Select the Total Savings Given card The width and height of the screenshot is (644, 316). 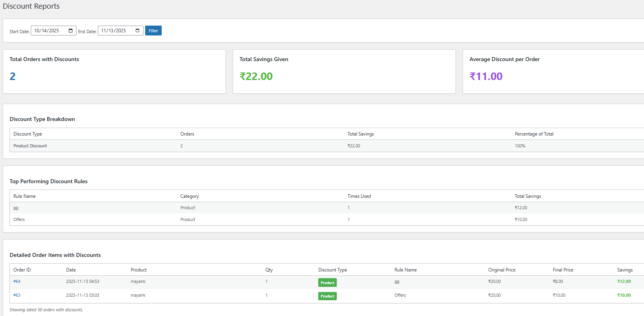[344, 71]
